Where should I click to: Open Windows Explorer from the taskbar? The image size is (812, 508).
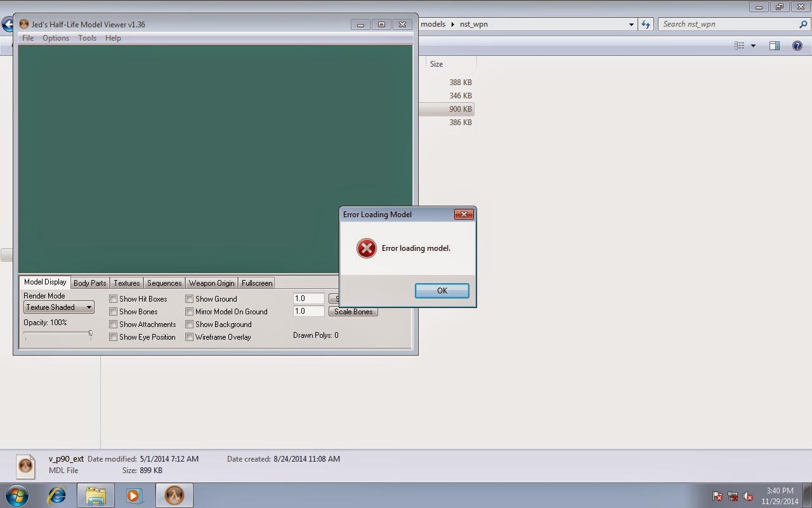96,495
